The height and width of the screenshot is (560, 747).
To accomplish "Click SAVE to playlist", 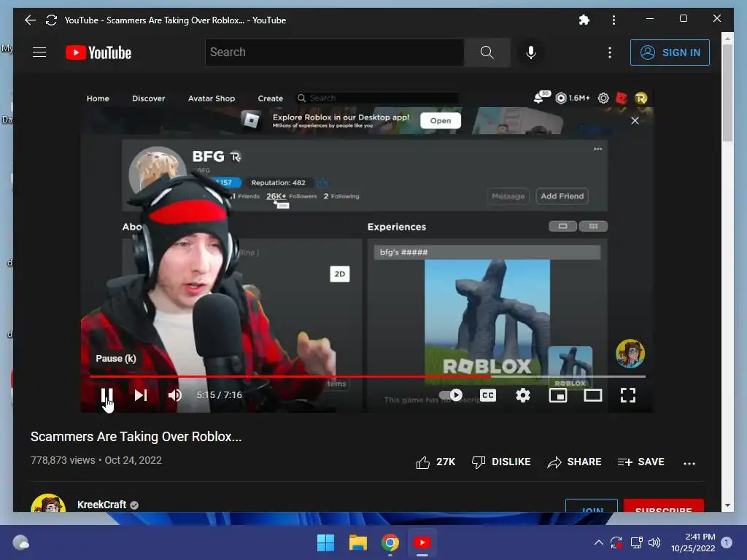I will pyautogui.click(x=640, y=462).
